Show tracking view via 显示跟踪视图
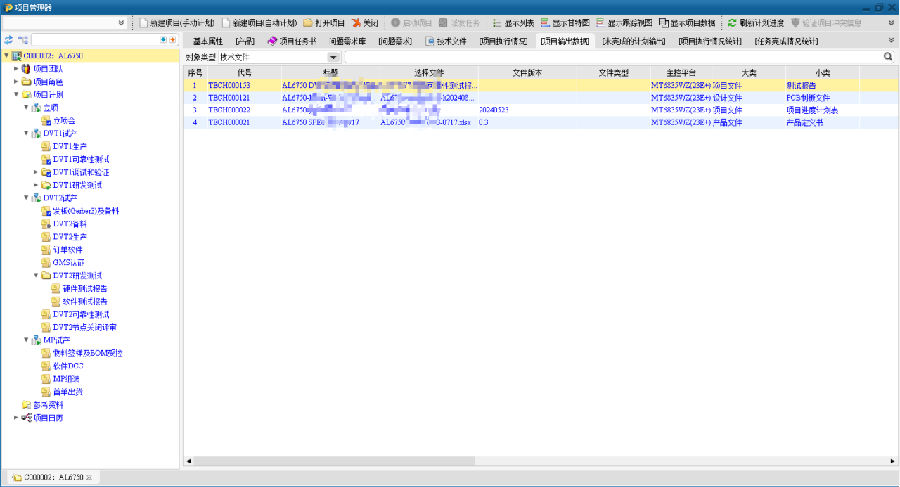Viewport: 900px width, 487px height. pos(624,23)
